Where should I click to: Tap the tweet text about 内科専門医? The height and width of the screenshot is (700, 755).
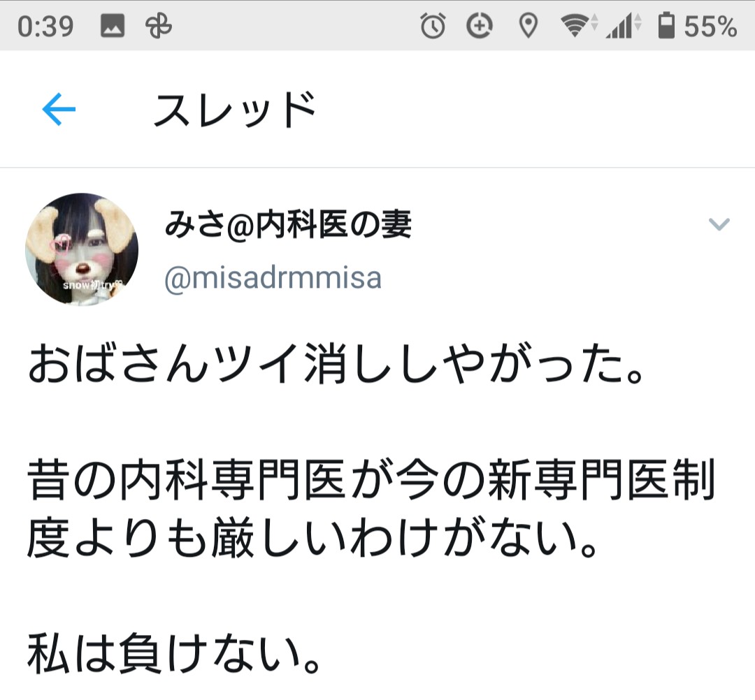(371, 509)
